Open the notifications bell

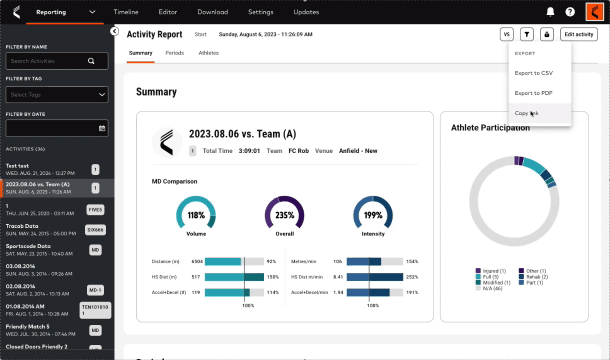(550, 12)
